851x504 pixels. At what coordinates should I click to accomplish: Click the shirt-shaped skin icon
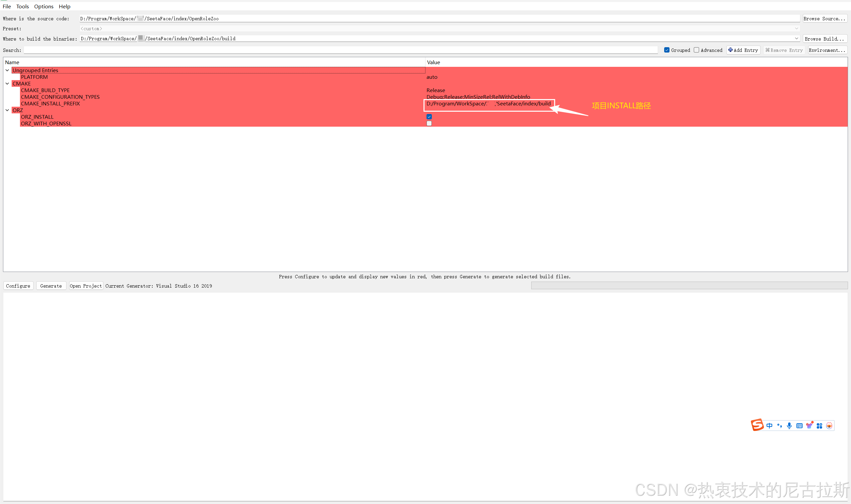click(809, 426)
